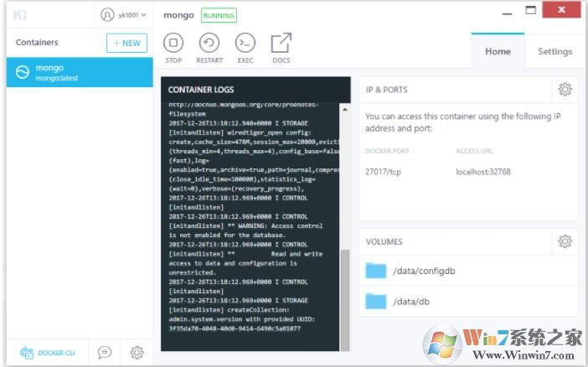Viewport: 588px width, 367px height.
Task: Click the user avatar icon
Action: [107, 15]
